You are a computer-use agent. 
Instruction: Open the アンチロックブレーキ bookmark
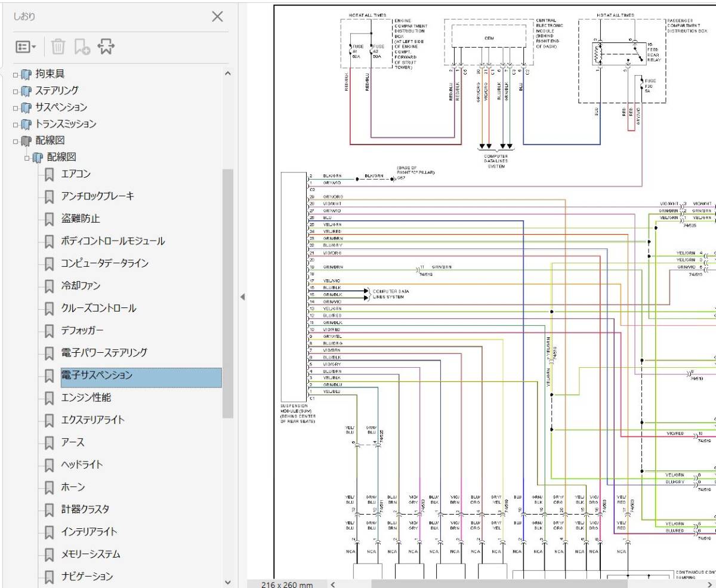pyautogui.click(x=97, y=196)
